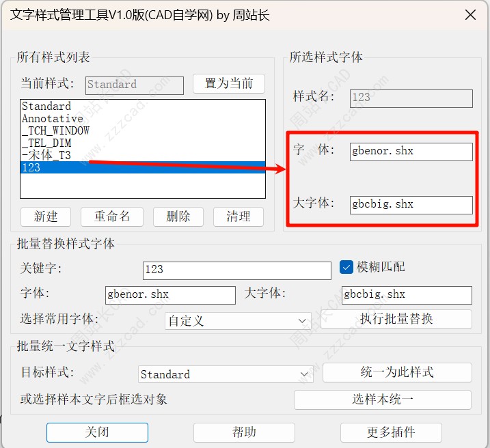Screen dimensions: 490x448
Task: Click the 重命名 button
Action: click(x=111, y=216)
